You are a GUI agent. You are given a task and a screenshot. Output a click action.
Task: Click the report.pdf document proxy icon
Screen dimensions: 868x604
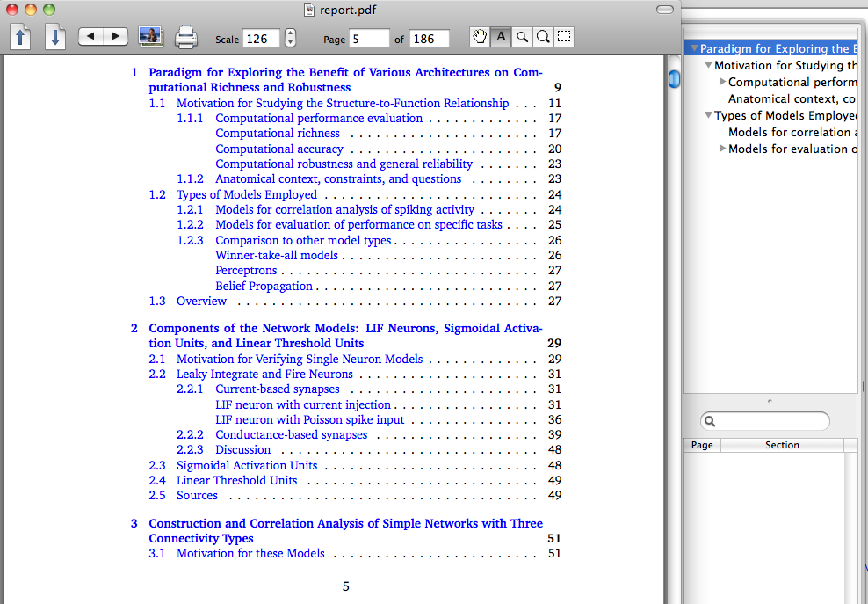(x=309, y=10)
